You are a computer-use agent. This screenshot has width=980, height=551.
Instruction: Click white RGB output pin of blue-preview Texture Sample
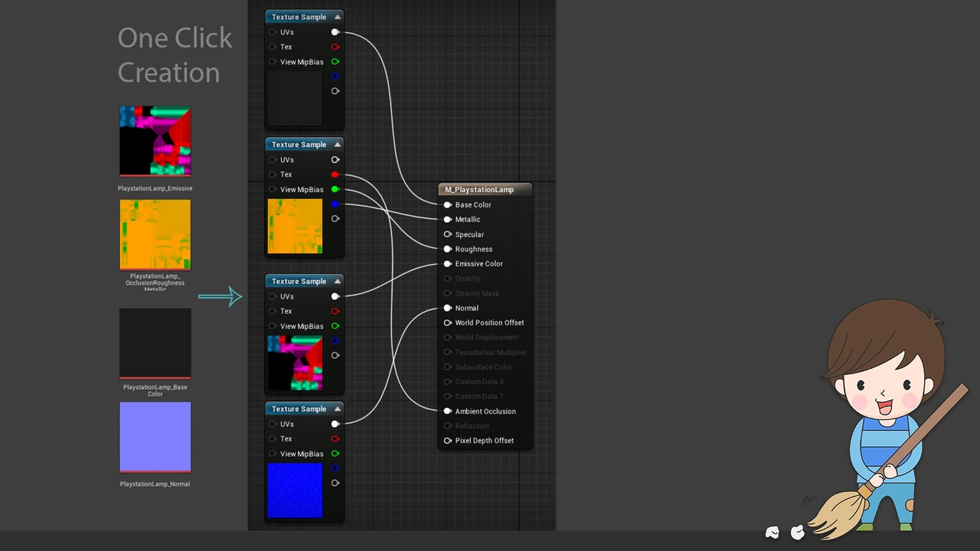[335, 424]
